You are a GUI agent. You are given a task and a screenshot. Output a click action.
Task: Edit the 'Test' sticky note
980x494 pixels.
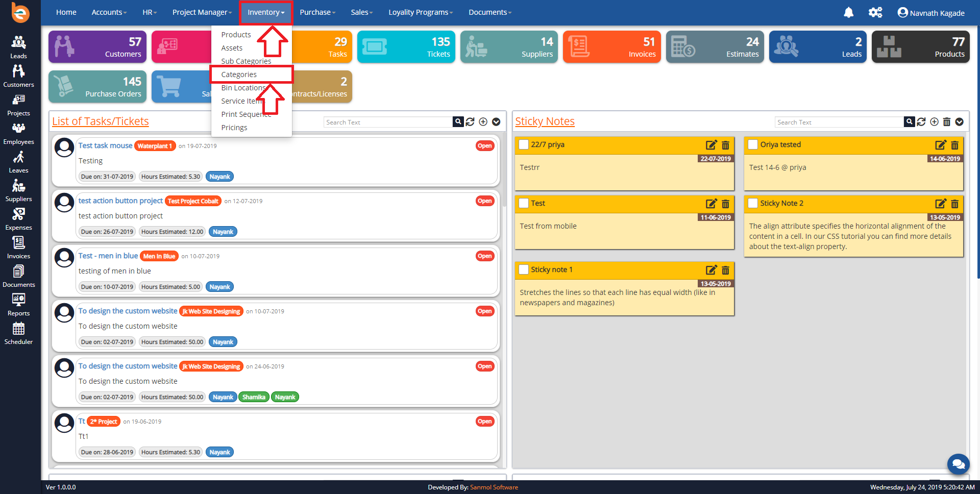[712, 204]
